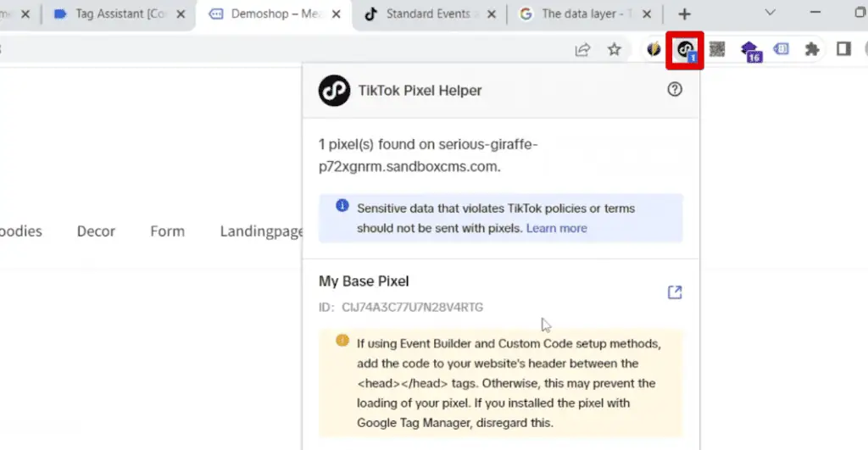This screenshot has width=868, height=450.
Task: Expand the tab search chevron
Action: pyautogui.click(x=770, y=13)
